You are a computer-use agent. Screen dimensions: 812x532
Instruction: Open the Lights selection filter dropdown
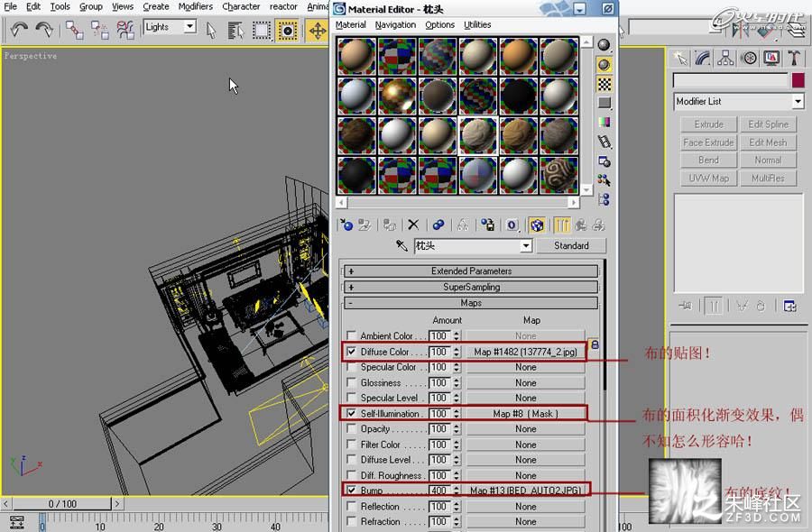point(190,26)
